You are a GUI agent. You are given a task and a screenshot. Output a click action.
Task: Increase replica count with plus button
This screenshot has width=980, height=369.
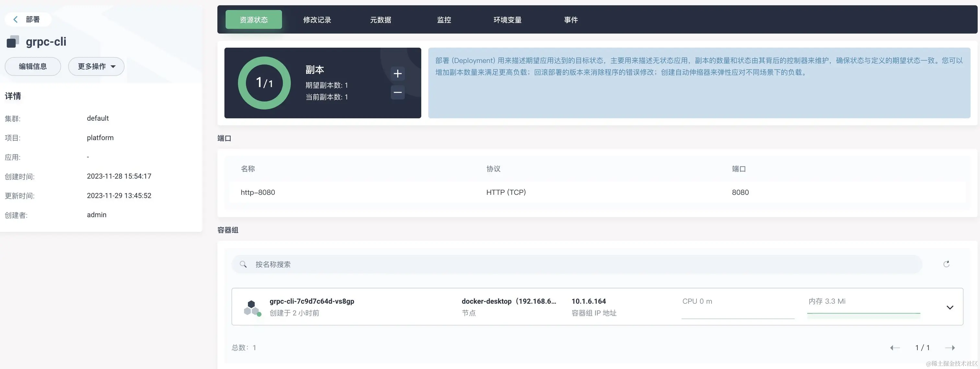coord(398,73)
